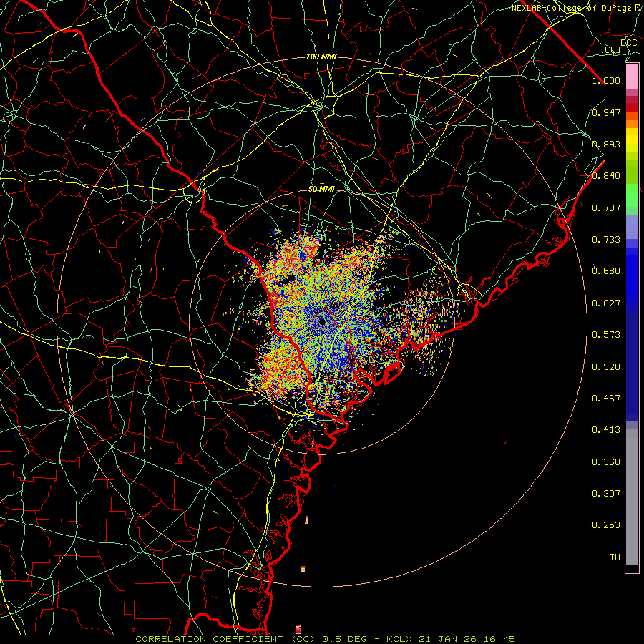Click the 0.733 scale value
Image resolution: width=644 pixels, height=644 pixels.
click(x=606, y=240)
